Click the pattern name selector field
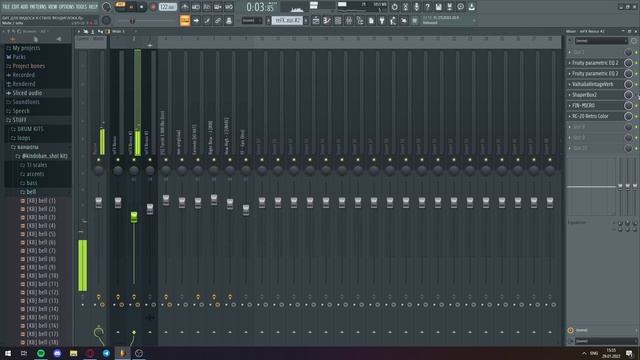 click(287, 20)
